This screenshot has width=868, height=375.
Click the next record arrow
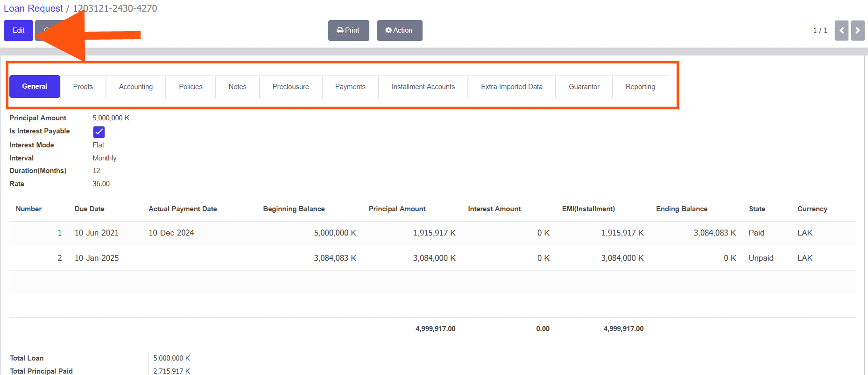[x=858, y=30]
